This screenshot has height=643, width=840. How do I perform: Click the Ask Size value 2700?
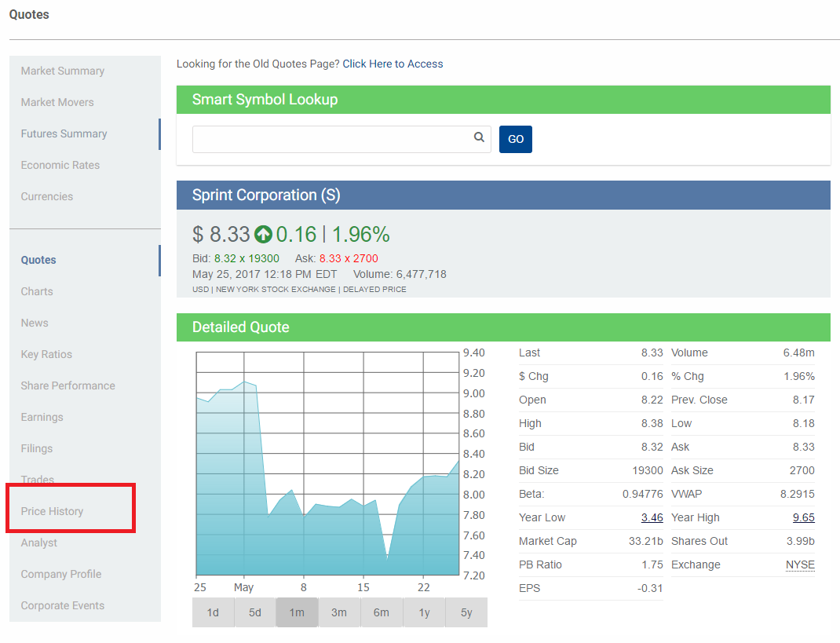(x=802, y=470)
